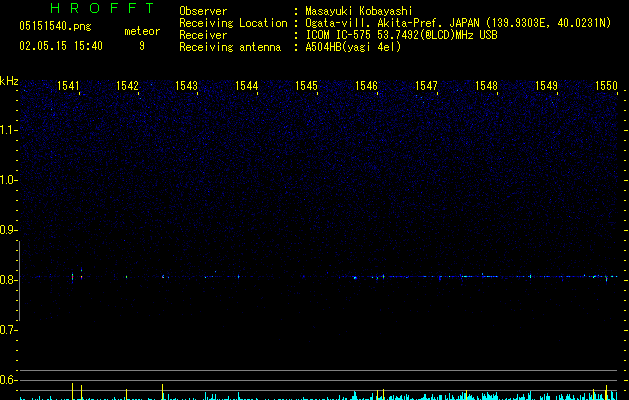Screen dimensions: 629x400
Task: Click the date stamp 02.05.15 15:40
Action: pyautogui.click(x=61, y=46)
